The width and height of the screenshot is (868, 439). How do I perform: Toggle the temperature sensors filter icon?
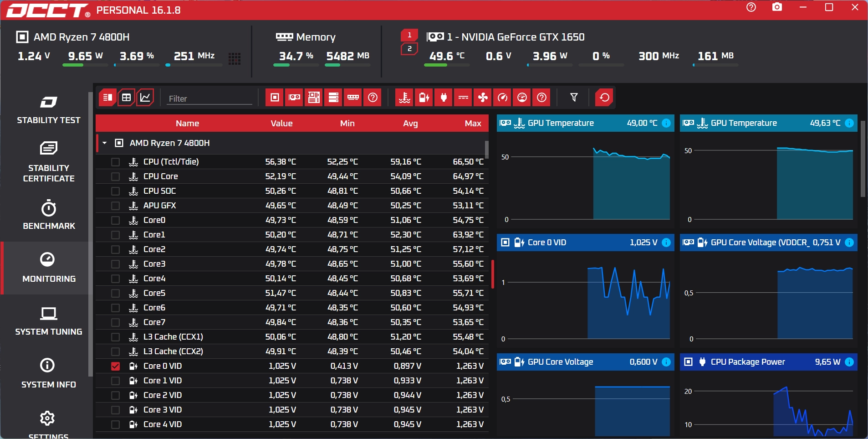point(404,98)
